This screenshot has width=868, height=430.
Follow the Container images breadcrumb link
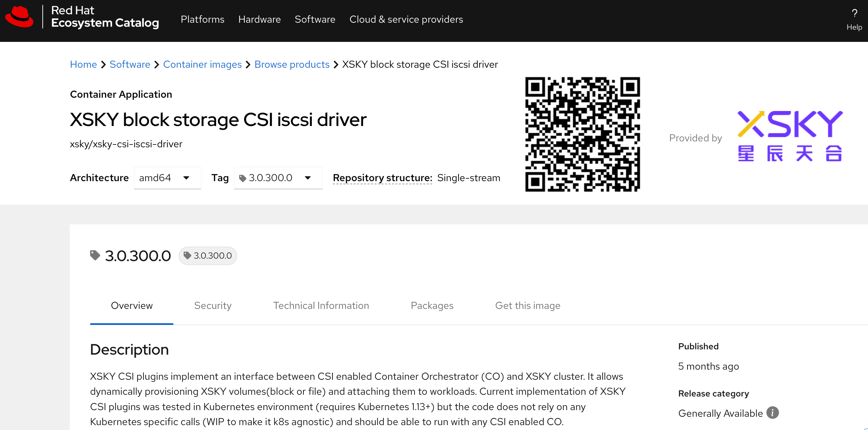(203, 65)
